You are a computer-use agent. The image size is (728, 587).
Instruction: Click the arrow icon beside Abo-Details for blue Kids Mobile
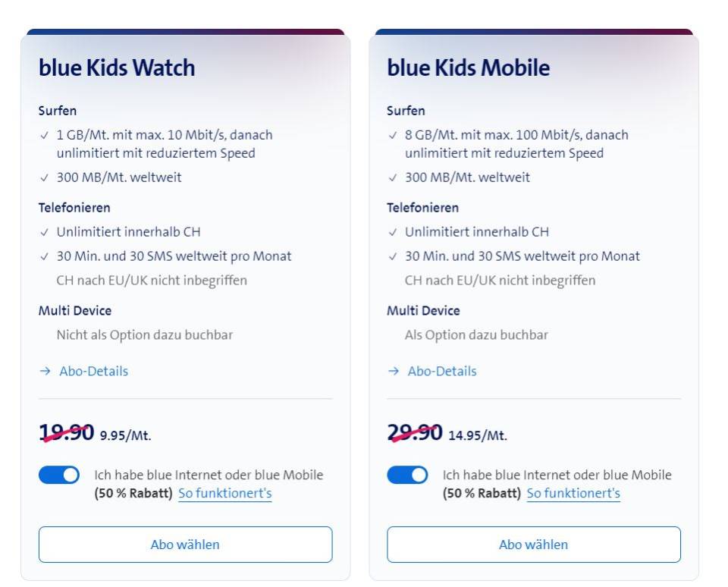click(392, 371)
